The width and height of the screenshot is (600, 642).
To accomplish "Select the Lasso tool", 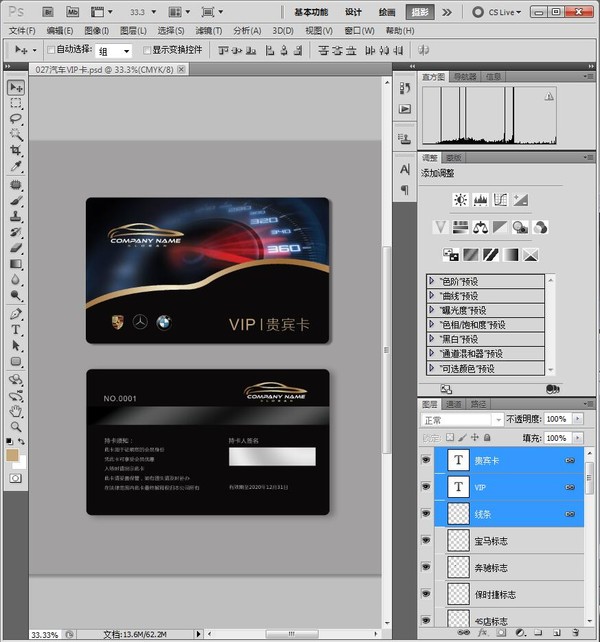I will pyautogui.click(x=16, y=119).
